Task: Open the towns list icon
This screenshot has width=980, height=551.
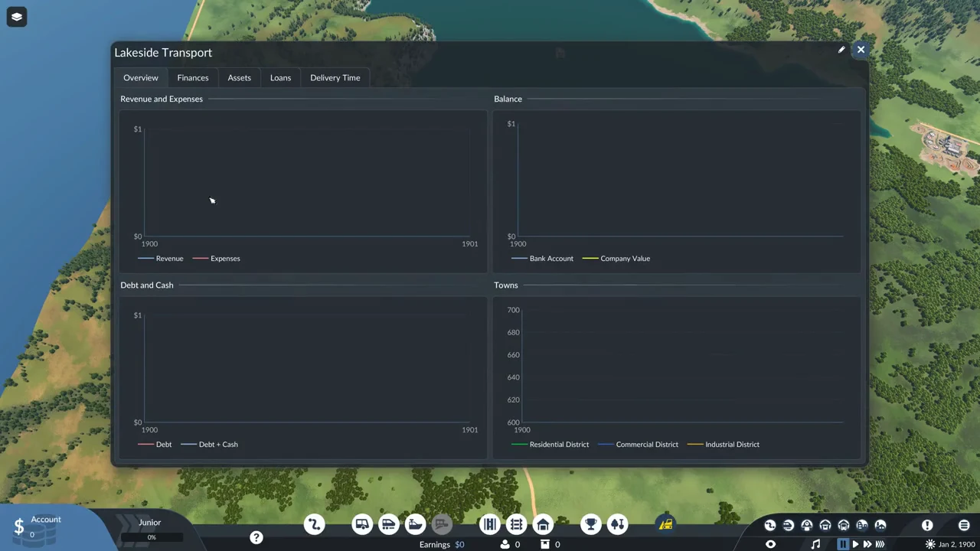Action: 862,525
